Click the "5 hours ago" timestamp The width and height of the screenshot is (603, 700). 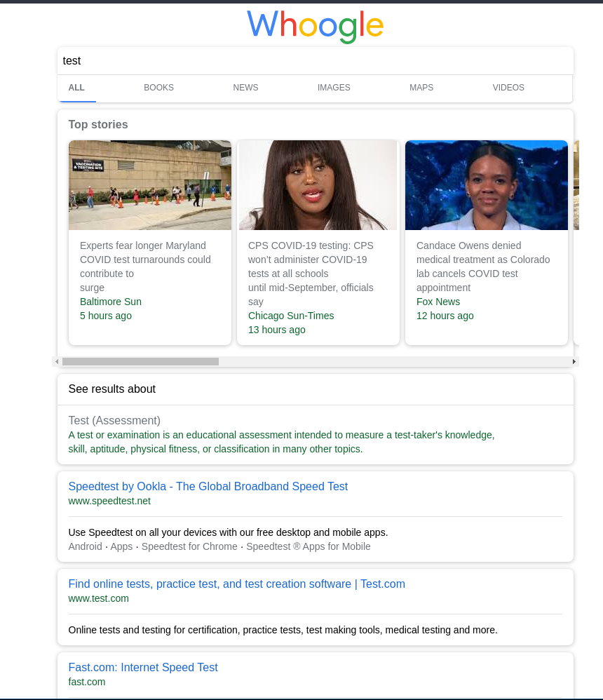tap(106, 316)
